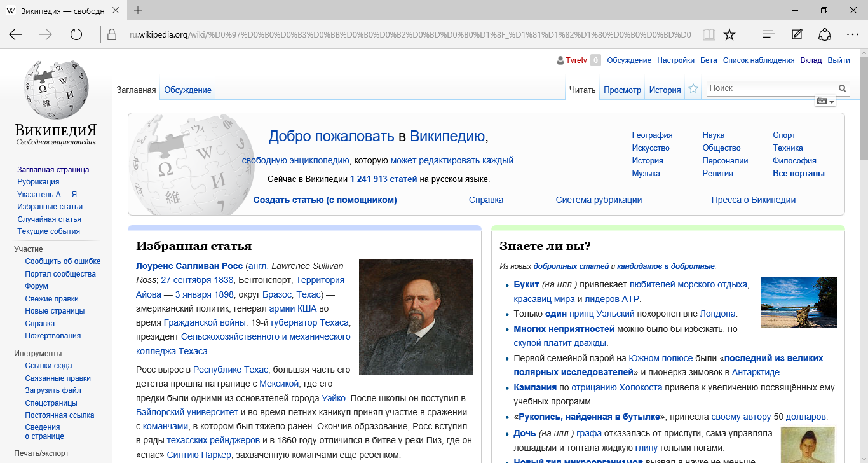Click into the Поиск search field
The height and width of the screenshot is (463, 868).
click(773, 88)
